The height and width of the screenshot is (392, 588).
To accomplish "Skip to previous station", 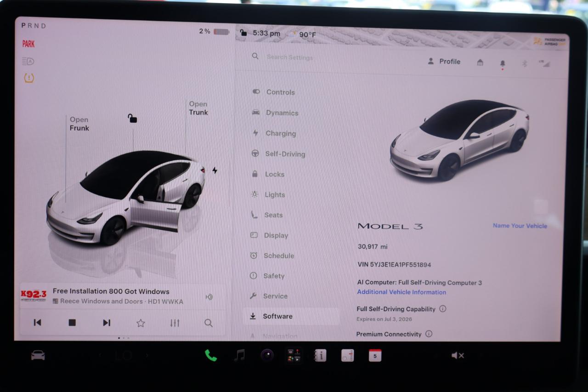I will coord(38,323).
